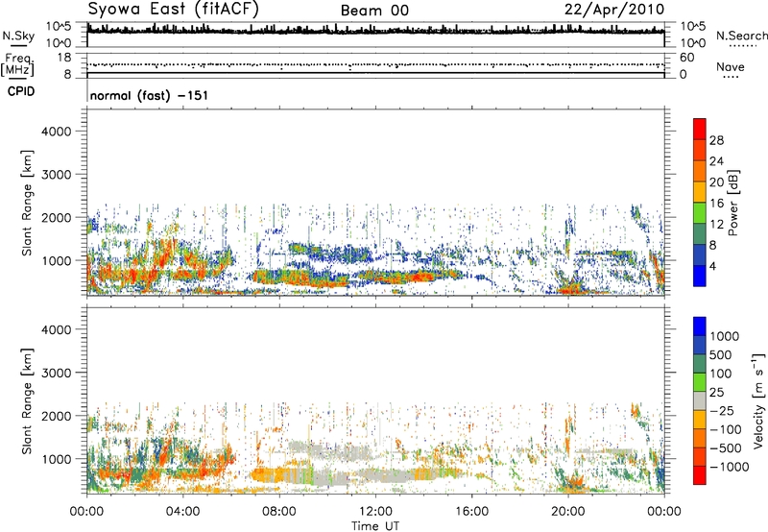Click the date '22/Apr/2010'

(x=614, y=10)
